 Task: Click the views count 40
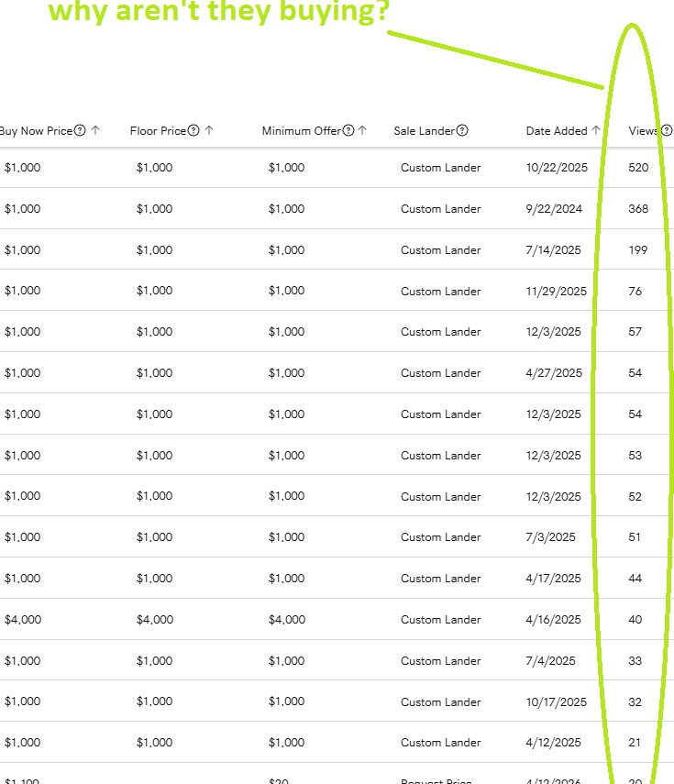tap(635, 620)
